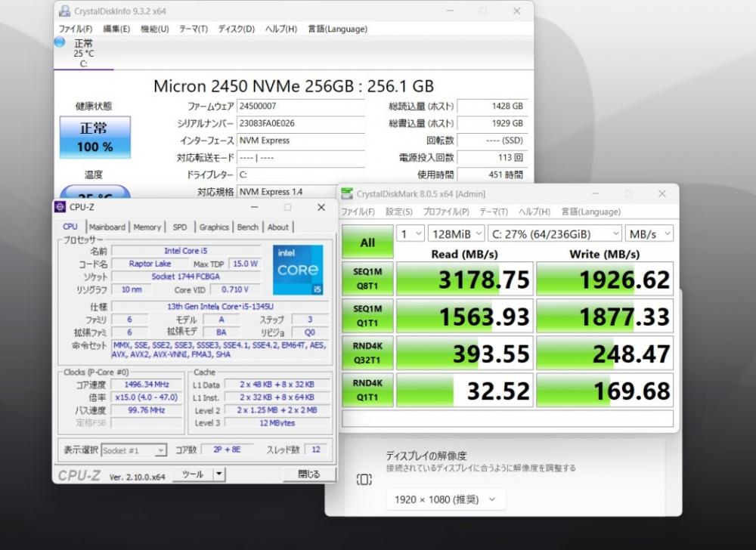Open the 128MiB test size dropdown

(x=456, y=234)
